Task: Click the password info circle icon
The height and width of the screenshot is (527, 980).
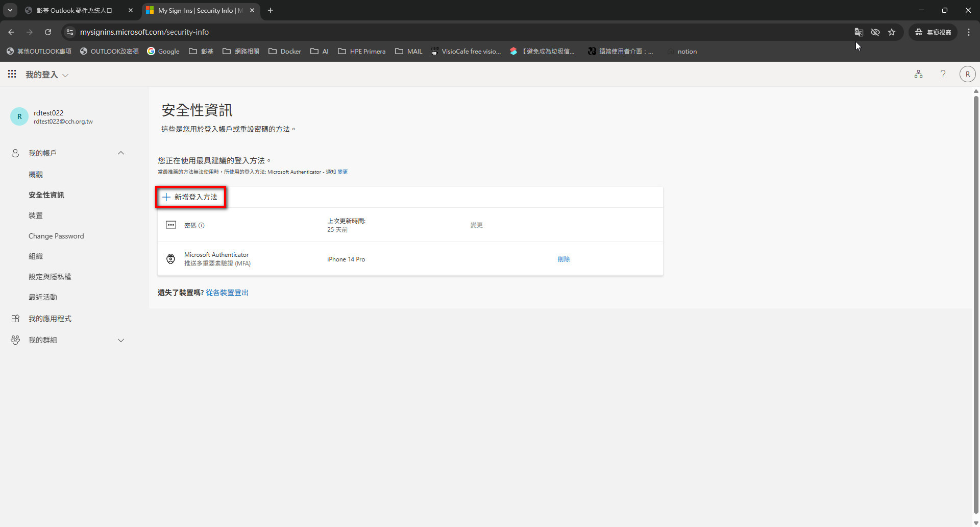Action: point(202,226)
